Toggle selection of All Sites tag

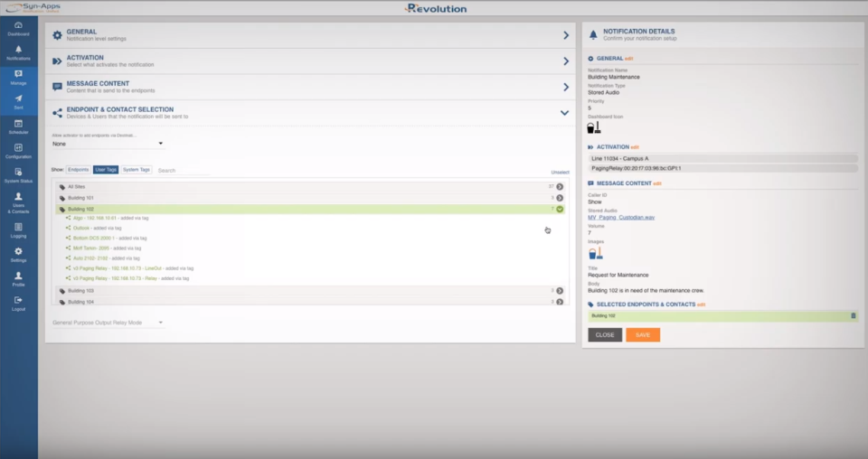coord(560,187)
